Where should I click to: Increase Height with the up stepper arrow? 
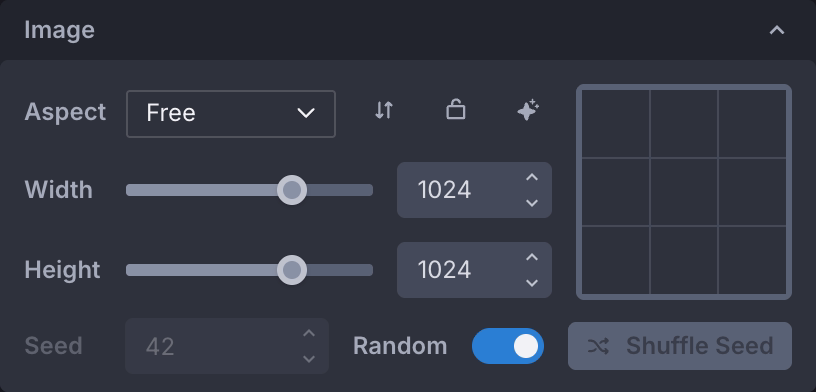click(x=531, y=258)
